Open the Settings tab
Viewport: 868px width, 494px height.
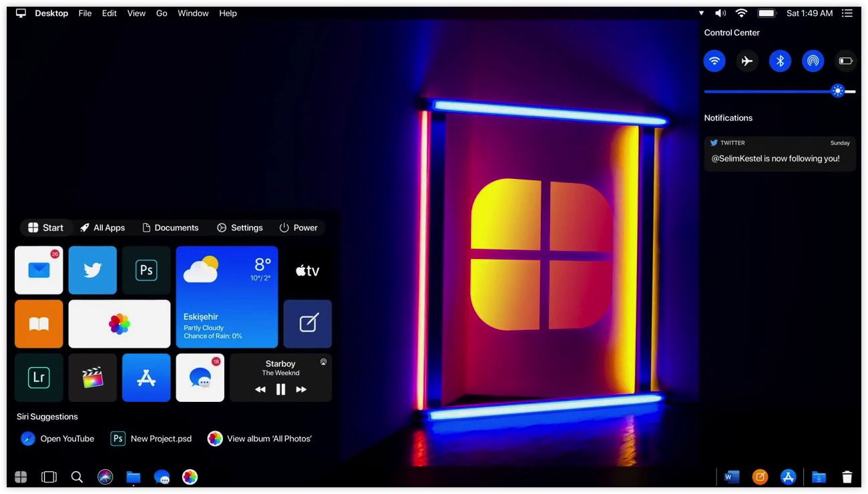tap(240, 228)
